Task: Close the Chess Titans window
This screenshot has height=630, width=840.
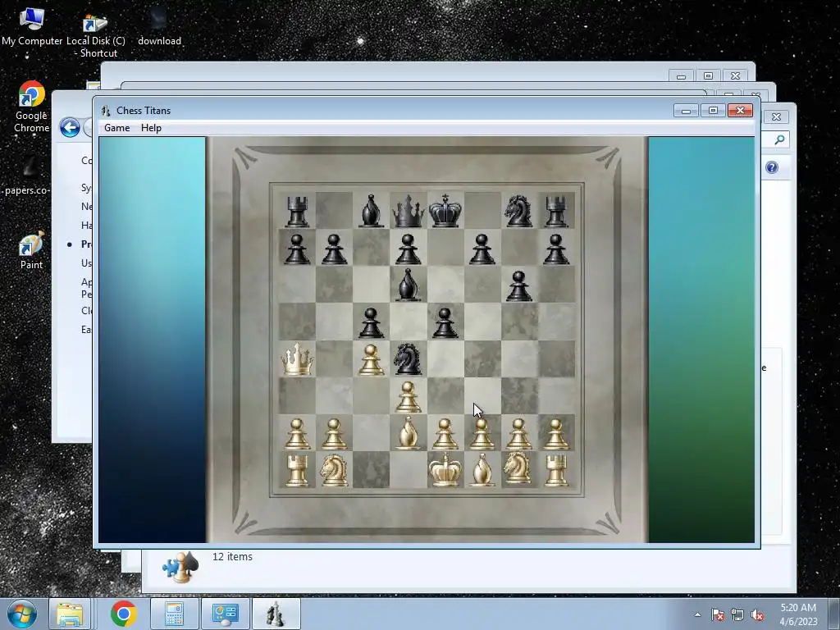Action: pyautogui.click(x=741, y=111)
